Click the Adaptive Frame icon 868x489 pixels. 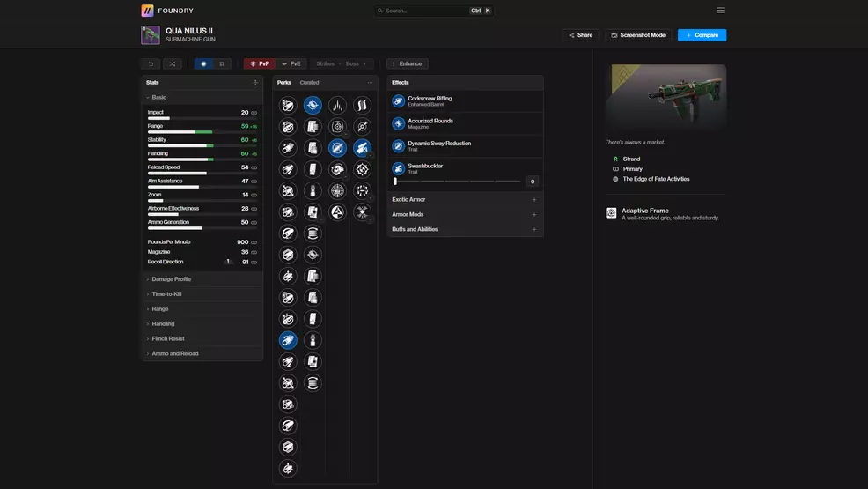611,213
